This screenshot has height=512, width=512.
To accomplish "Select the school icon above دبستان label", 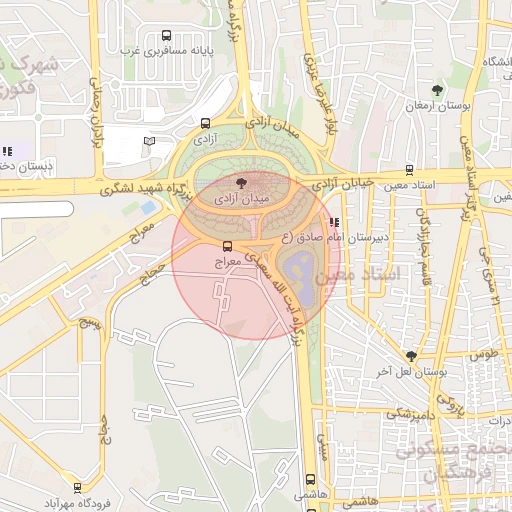I will pos(7,152).
